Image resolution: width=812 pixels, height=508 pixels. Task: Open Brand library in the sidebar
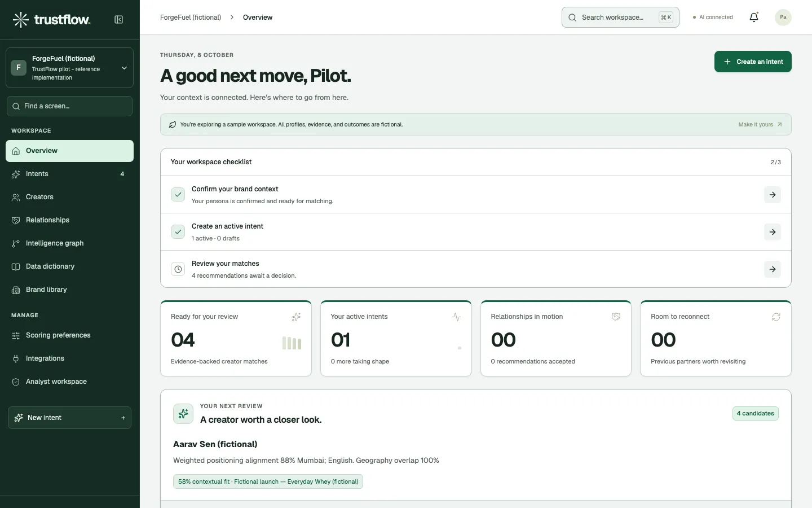[69, 290]
